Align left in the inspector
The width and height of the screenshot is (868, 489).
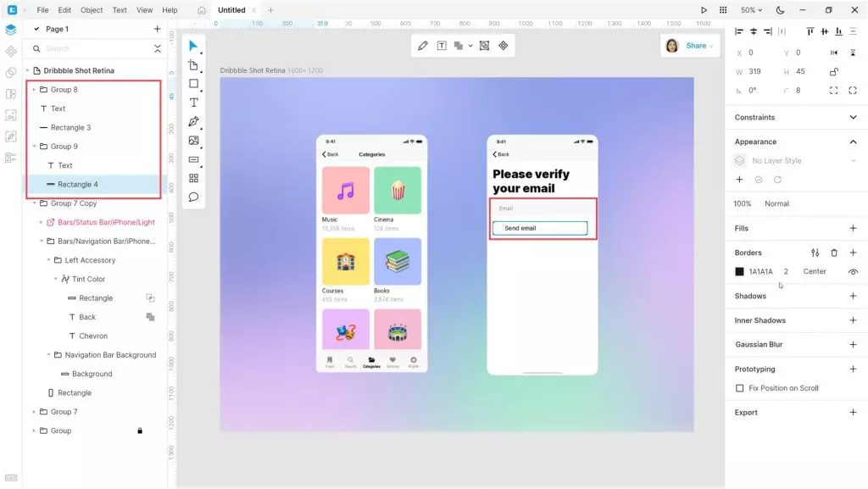coord(739,31)
